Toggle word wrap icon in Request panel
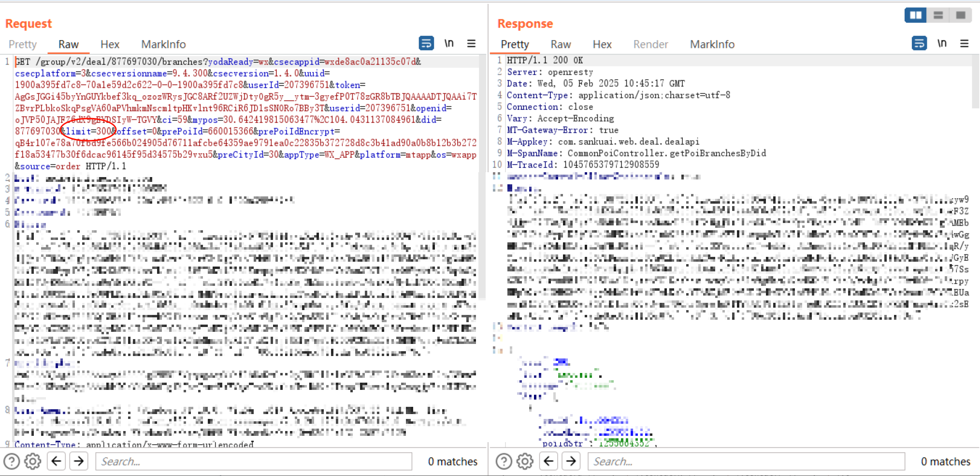Screen dimensions: 980x476 click(x=426, y=44)
